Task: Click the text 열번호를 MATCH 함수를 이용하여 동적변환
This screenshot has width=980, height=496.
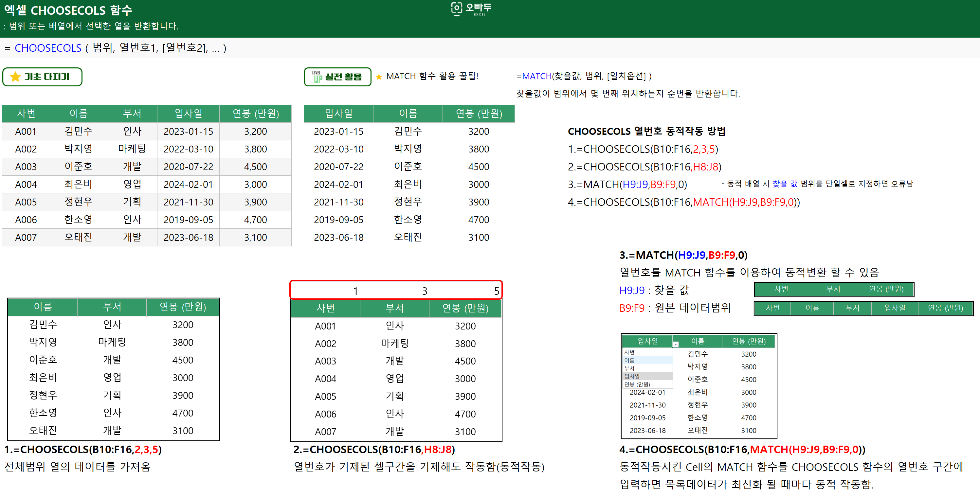Action: (x=749, y=272)
